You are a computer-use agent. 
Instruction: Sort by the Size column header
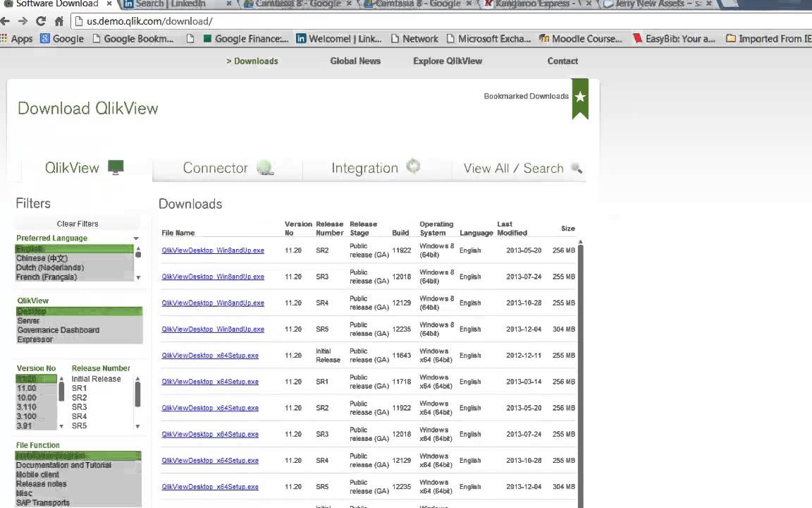click(568, 229)
